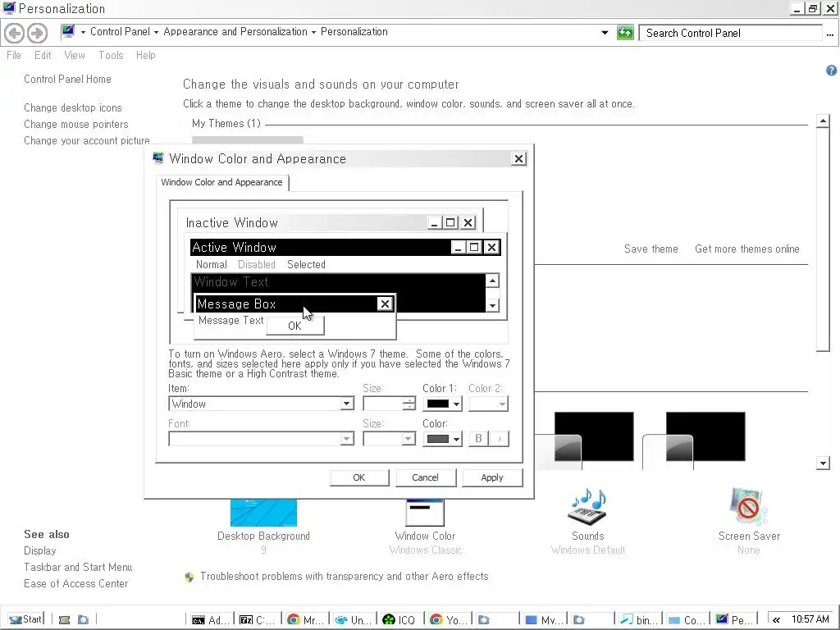840x630 pixels.
Task: Click the preview Message Box OK button
Action: pyautogui.click(x=295, y=326)
